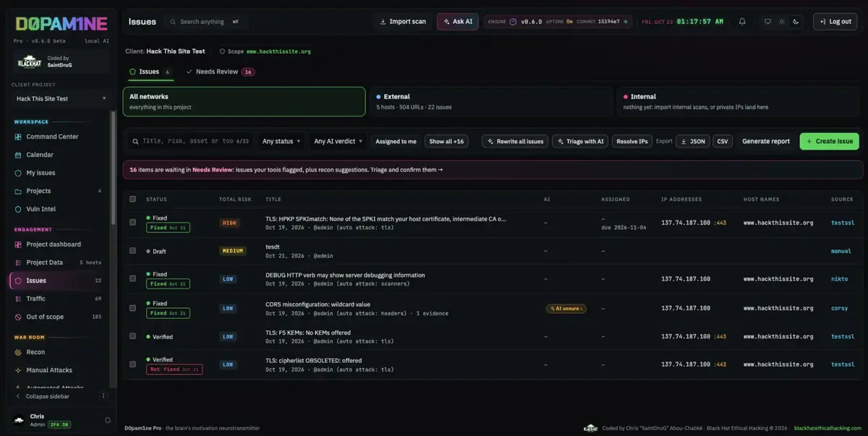
Task: Click Generate report
Action: (x=766, y=141)
